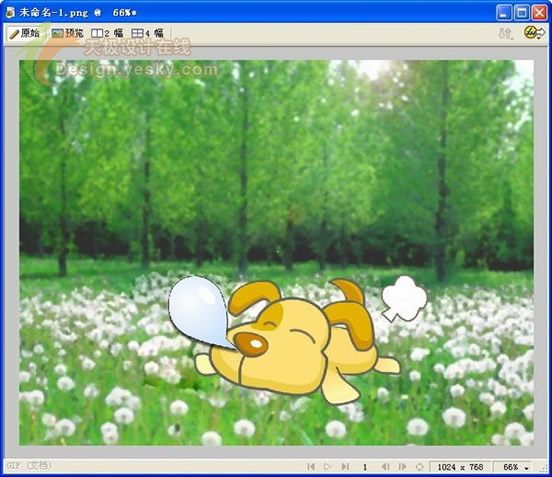Click the current frame number 1
552x477 pixels.
tap(365, 467)
